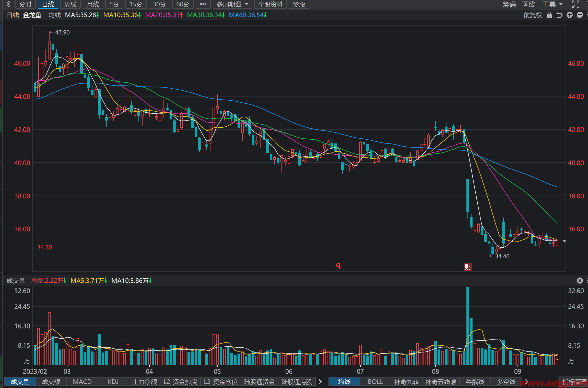This screenshot has height=388, width=588.
Task: Select 均线 main chart overlay tab
Action: [344, 382]
